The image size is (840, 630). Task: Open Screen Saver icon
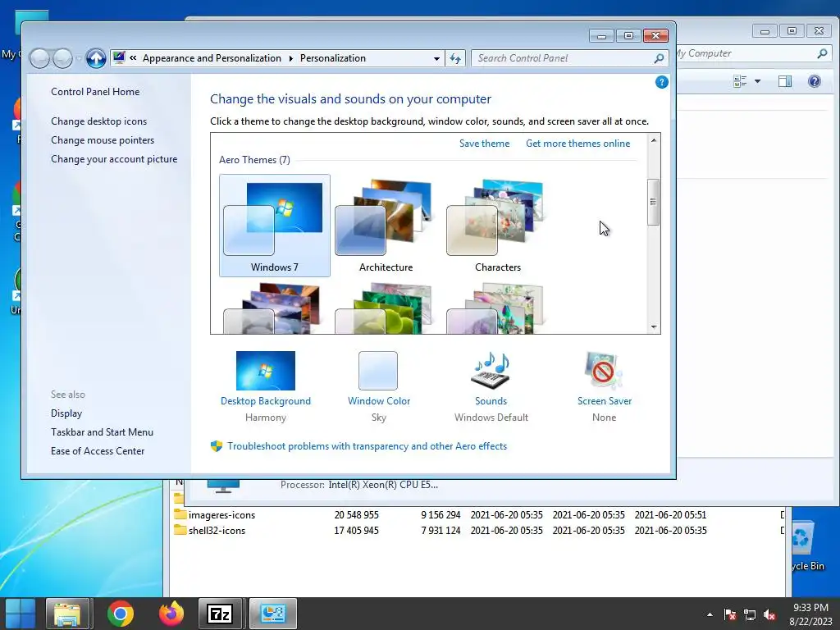[x=604, y=370]
